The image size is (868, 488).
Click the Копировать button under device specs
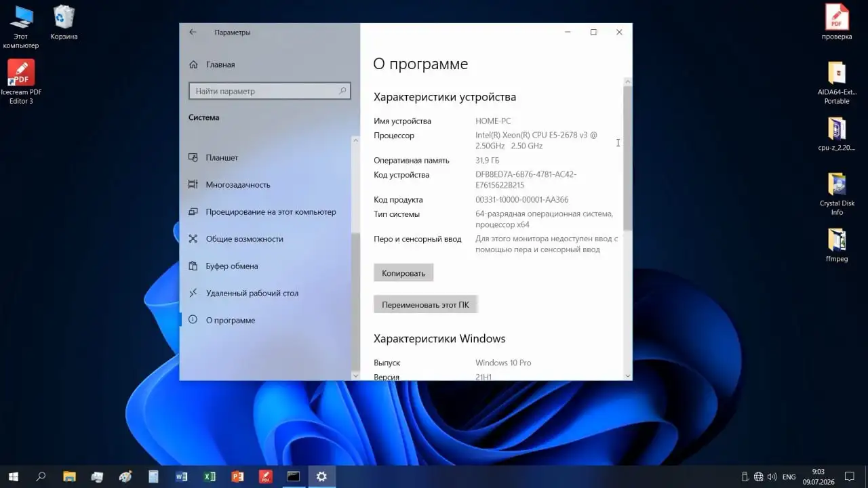pyautogui.click(x=403, y=273)
